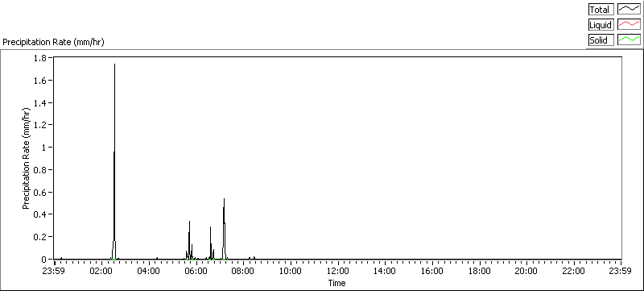Screen dimensions: 644x291
Task: Click the 10:00 time axis label
Action: click(291, 271)
